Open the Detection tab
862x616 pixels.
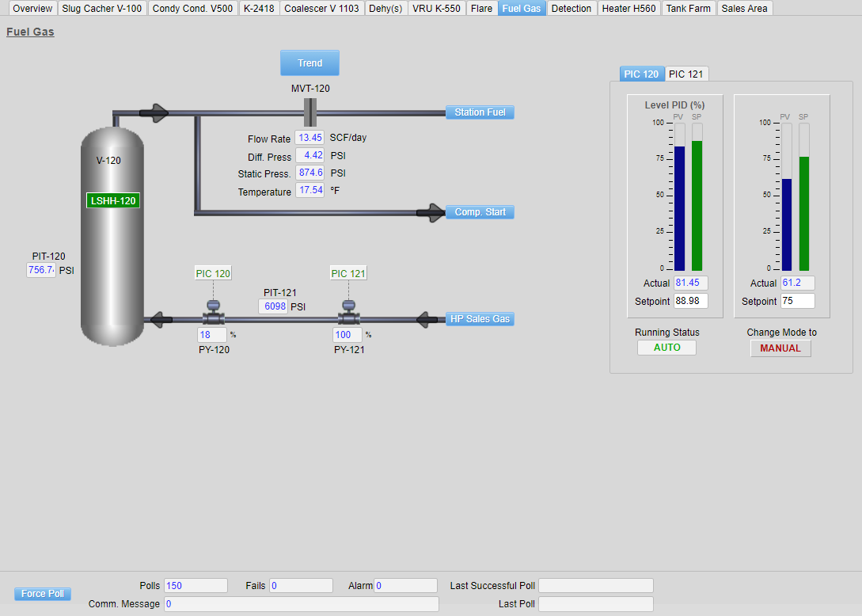[x=572, y=8]
